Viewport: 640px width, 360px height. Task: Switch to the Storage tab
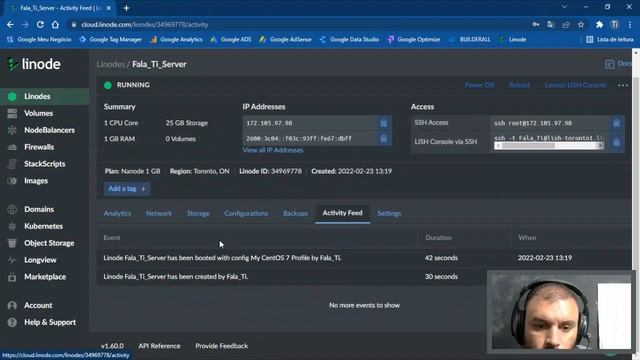tap(198, 213)
